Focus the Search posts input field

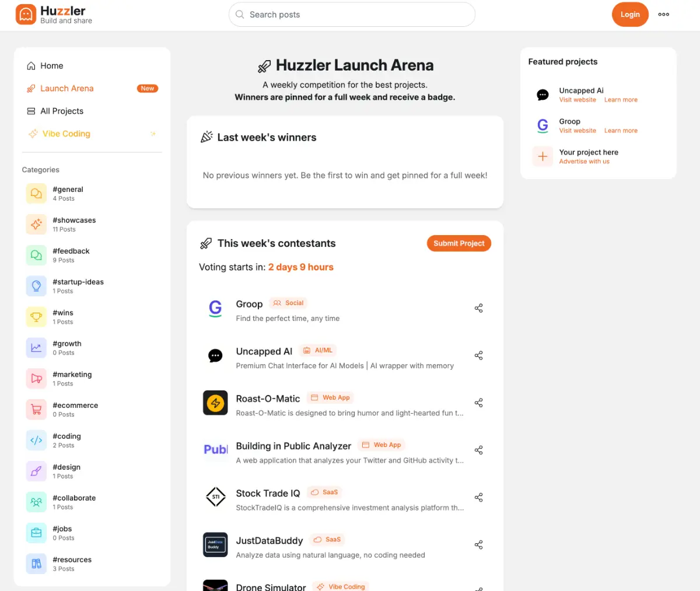click(x=352, y=15)
